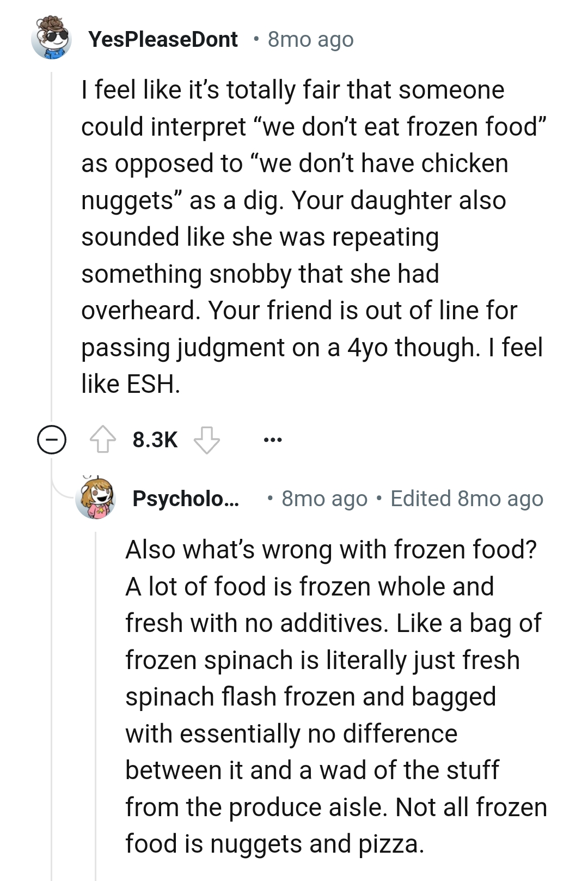This screenshot has width=588, height=881.
Task: Open Psycholo's profile via the truncated username
Action: 186,497
